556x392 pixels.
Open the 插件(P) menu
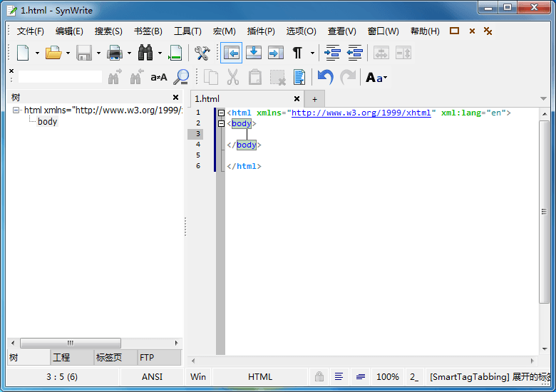point(261,31)
